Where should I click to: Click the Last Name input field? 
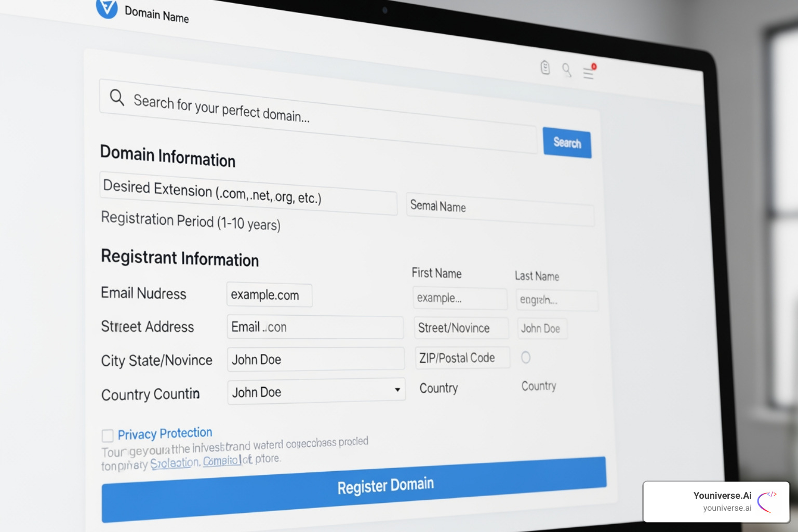click(x=557, y=300)
